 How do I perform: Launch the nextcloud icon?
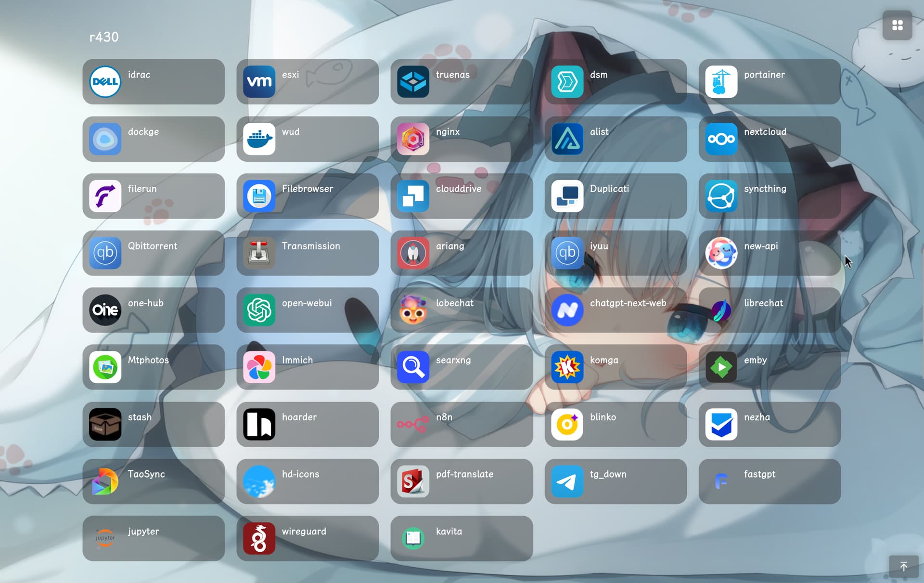[721, 139]
